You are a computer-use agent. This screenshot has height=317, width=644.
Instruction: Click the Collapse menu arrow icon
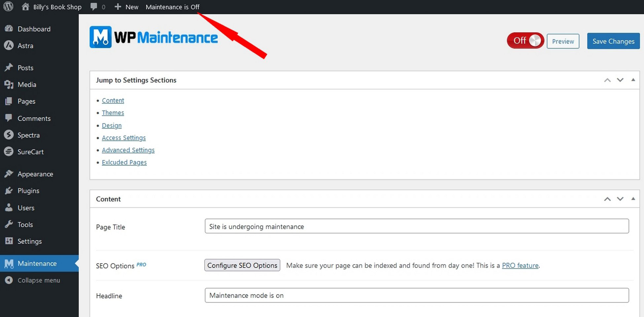(x=9, y=280)
